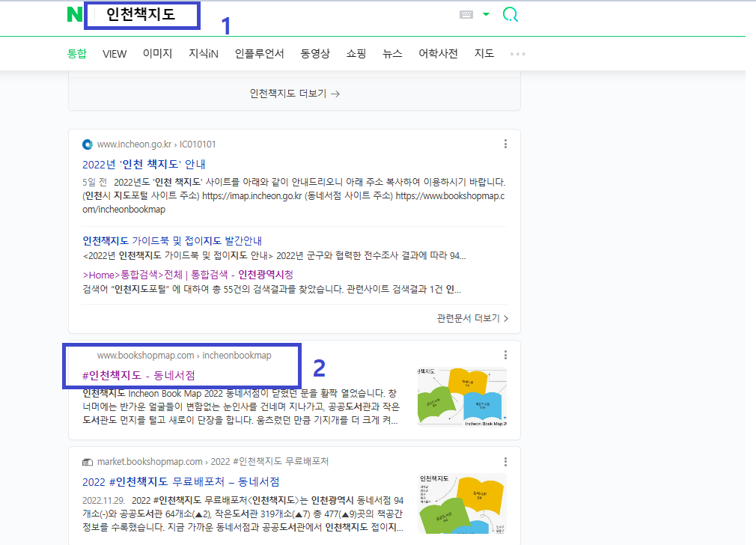Viewport: 756px width, 545px height.
Task: Open www.bookshopmap.com › incheonbookmap URL
Action: (x=184, y=356)
